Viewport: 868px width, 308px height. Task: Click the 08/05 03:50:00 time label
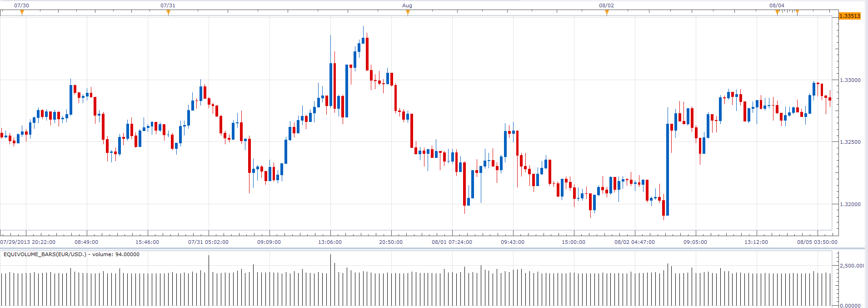click(x=817, y=242)
